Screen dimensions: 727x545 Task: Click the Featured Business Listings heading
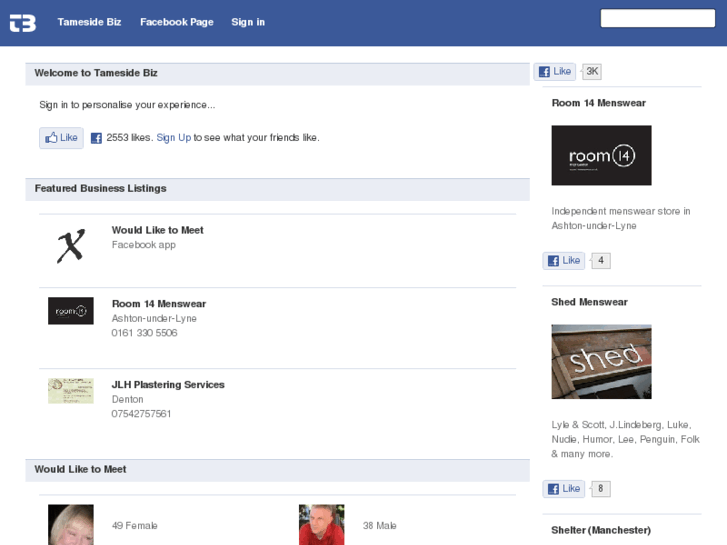point(101,188)
